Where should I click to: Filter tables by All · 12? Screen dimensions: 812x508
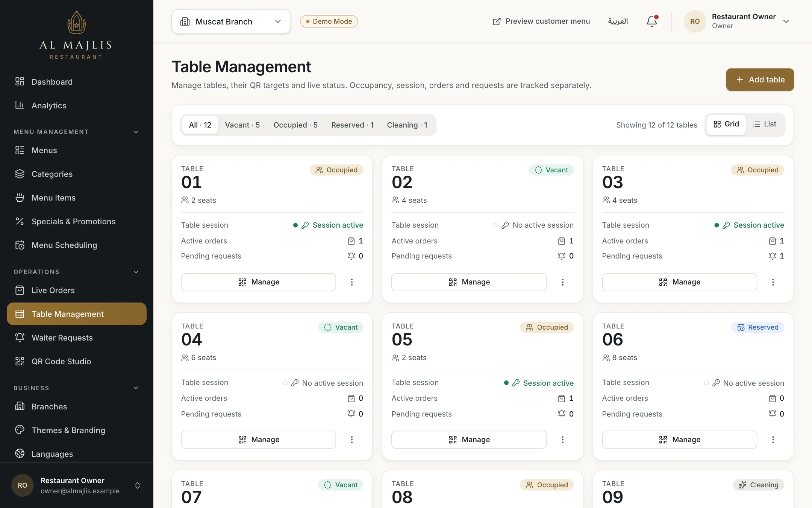[x=200, y=125]
